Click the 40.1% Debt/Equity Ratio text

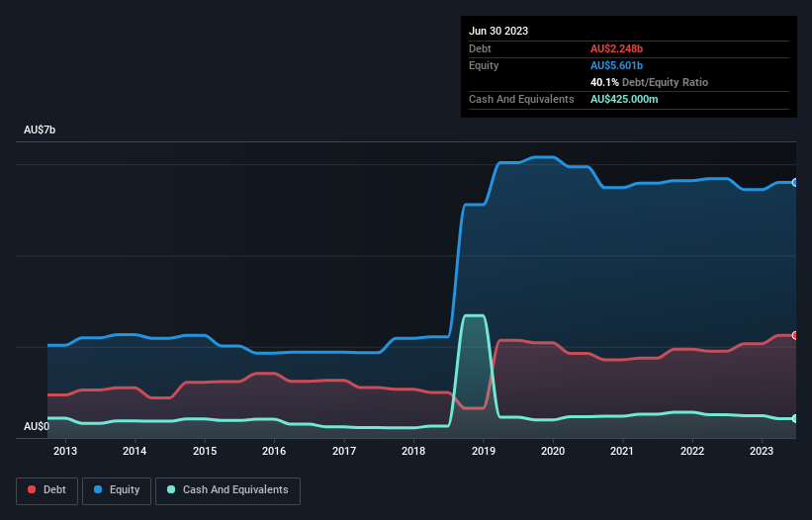pos(649,82)
